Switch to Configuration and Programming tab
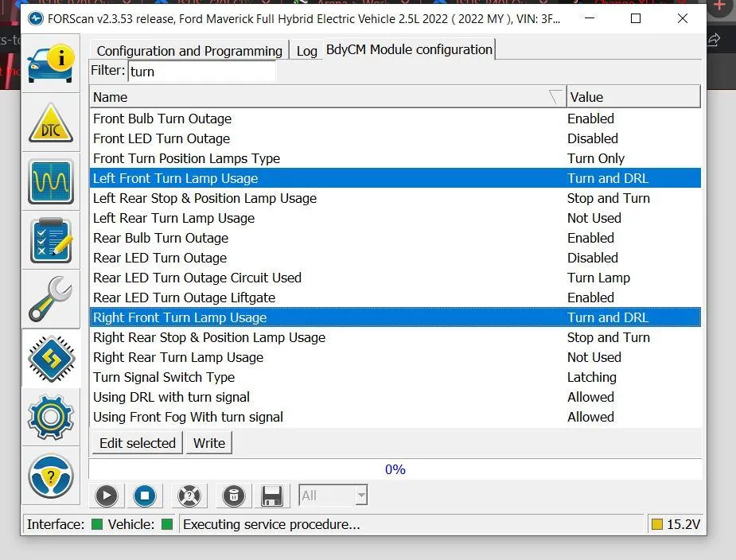 click(189, 51)
